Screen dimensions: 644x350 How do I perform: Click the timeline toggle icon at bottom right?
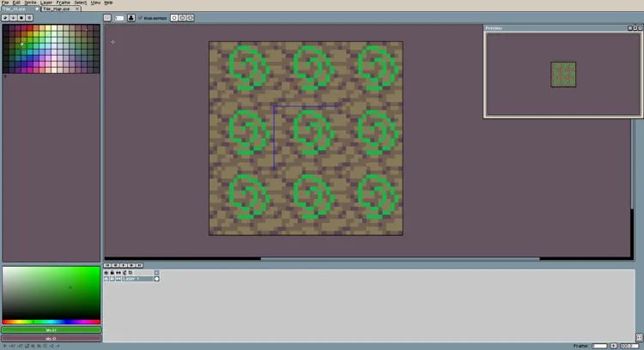click(640, 337)
